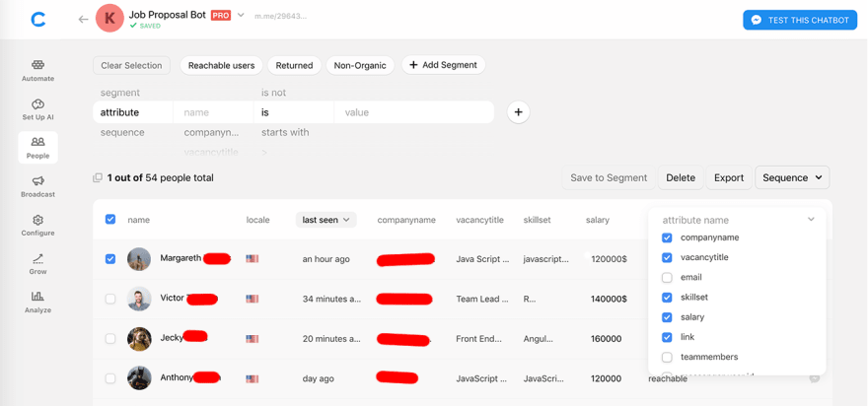Uncheck the vacancytitle attribute checkbox
This screenshot has height=406, width=868.
point(667,258)
